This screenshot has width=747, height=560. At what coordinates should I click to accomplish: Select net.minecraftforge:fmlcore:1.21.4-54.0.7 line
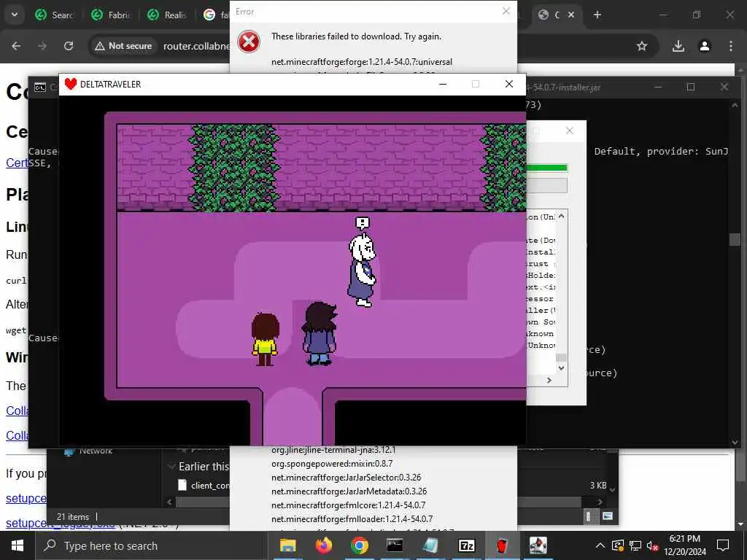tap(348, 505)
